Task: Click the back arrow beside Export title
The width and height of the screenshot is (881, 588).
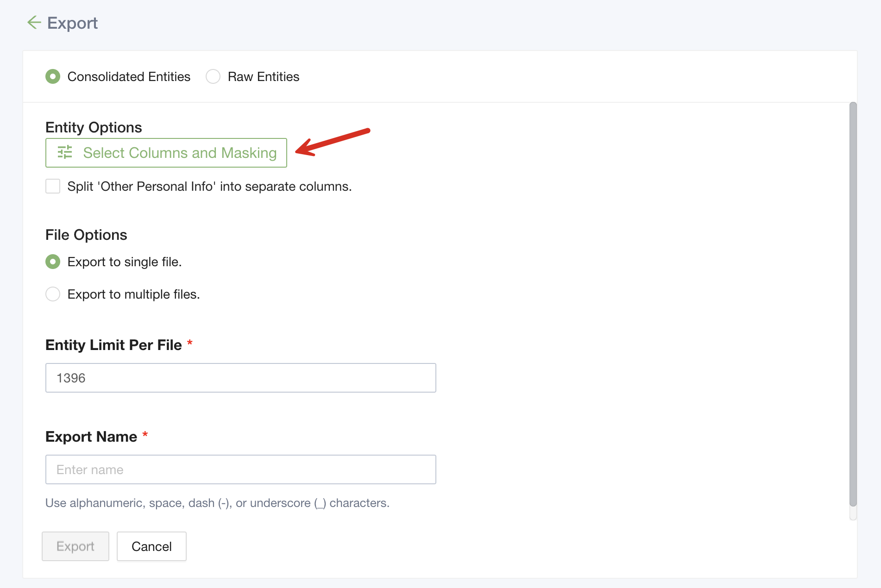Action: pos(34,22)
